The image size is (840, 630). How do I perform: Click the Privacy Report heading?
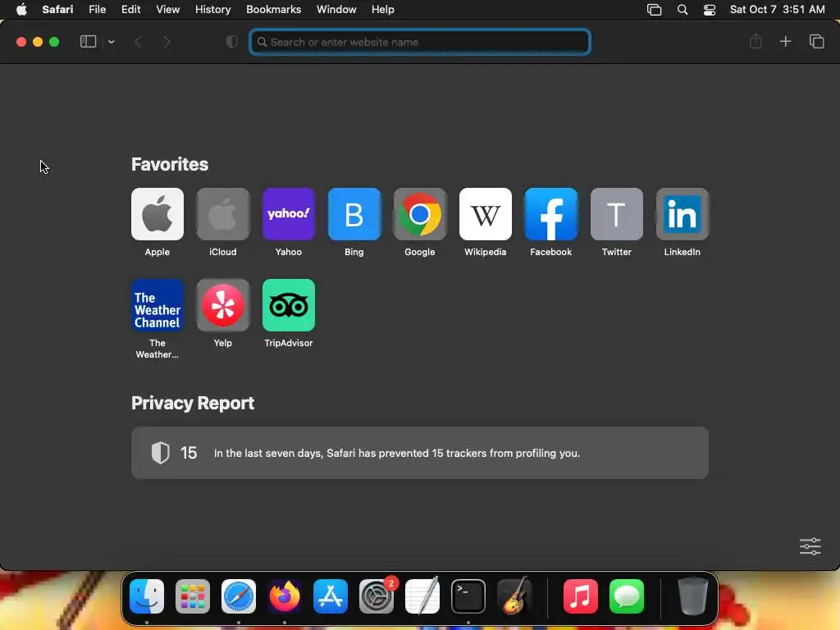192,403
